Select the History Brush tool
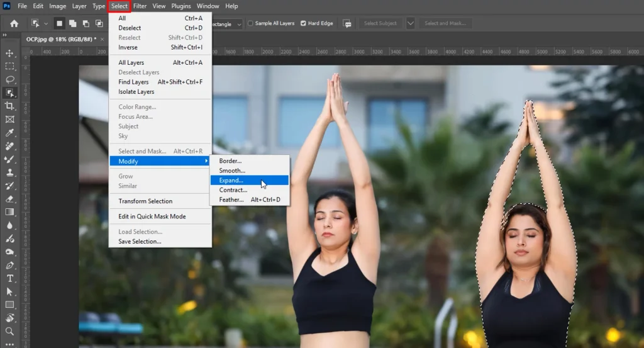The height and width of the screenshot is (348, 644). pos(9,186)
